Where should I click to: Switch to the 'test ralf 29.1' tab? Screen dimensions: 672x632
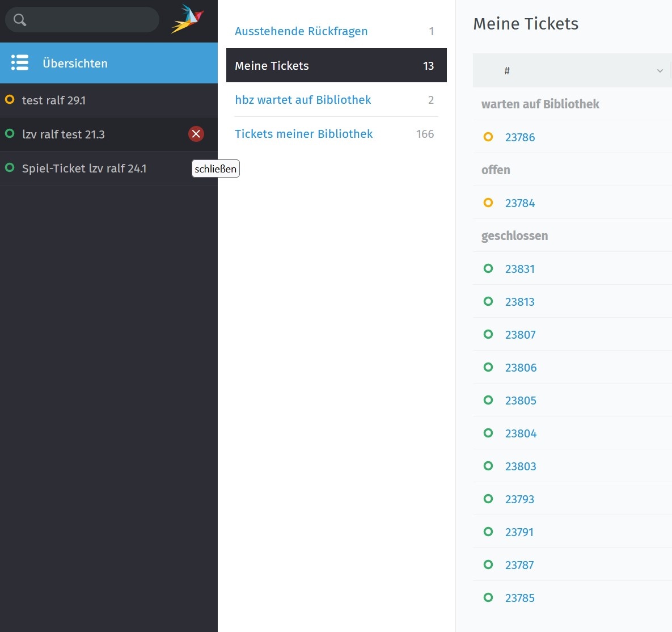tap(54, 100)
